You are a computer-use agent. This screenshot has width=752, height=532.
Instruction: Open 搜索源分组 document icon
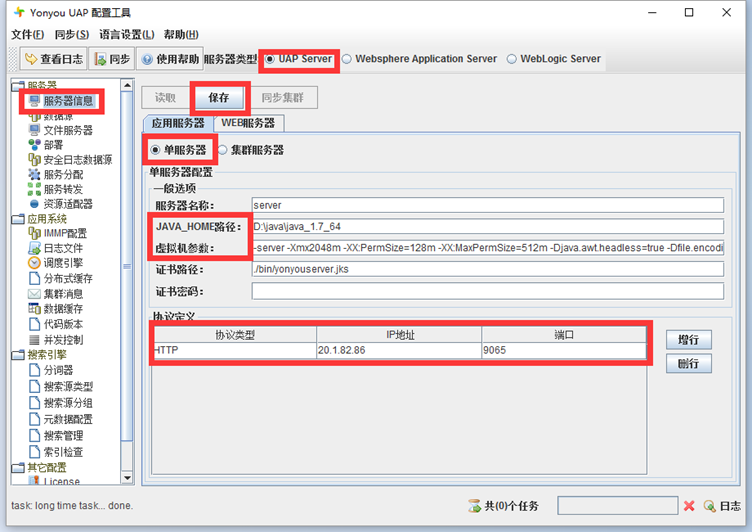click(x=35, y=402)
